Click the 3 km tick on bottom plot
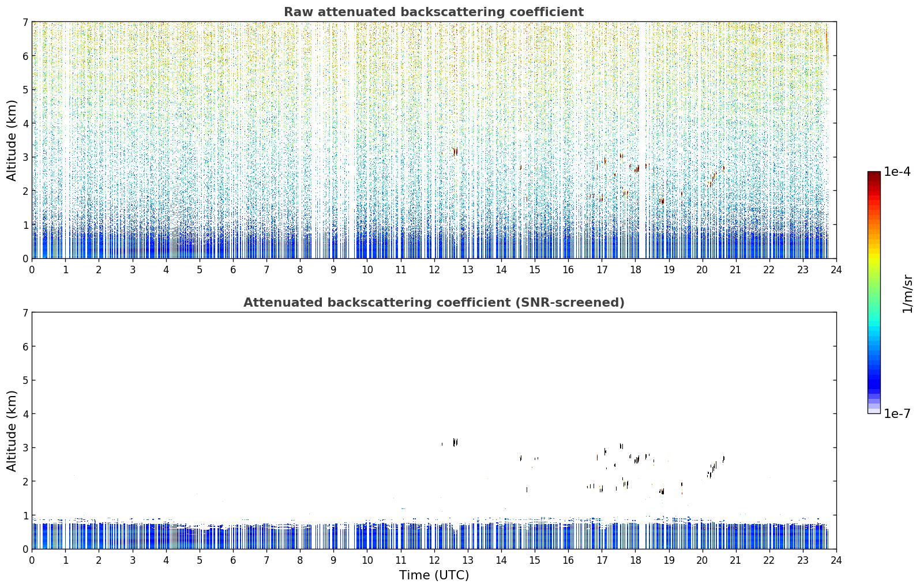This screenshot has width=920, height=588. [25, 447]
